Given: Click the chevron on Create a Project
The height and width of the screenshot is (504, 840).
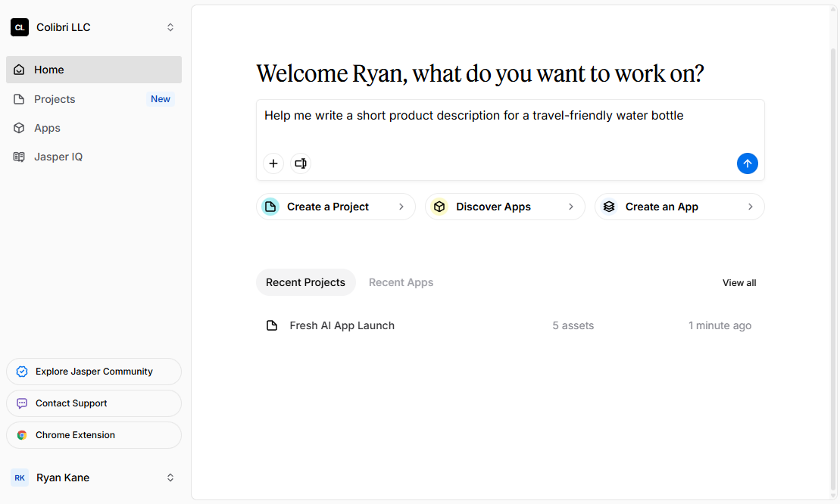Looking at the screenshot, I should coord(401,207).
